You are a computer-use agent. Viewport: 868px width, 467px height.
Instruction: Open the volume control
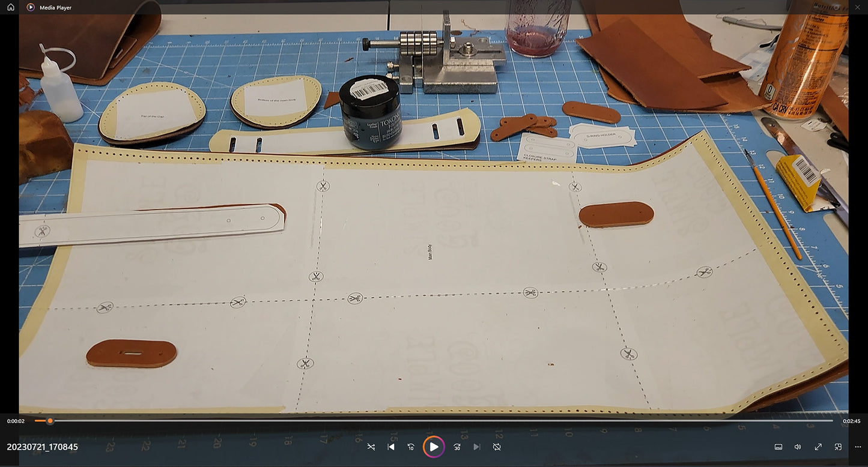[798, 447]
